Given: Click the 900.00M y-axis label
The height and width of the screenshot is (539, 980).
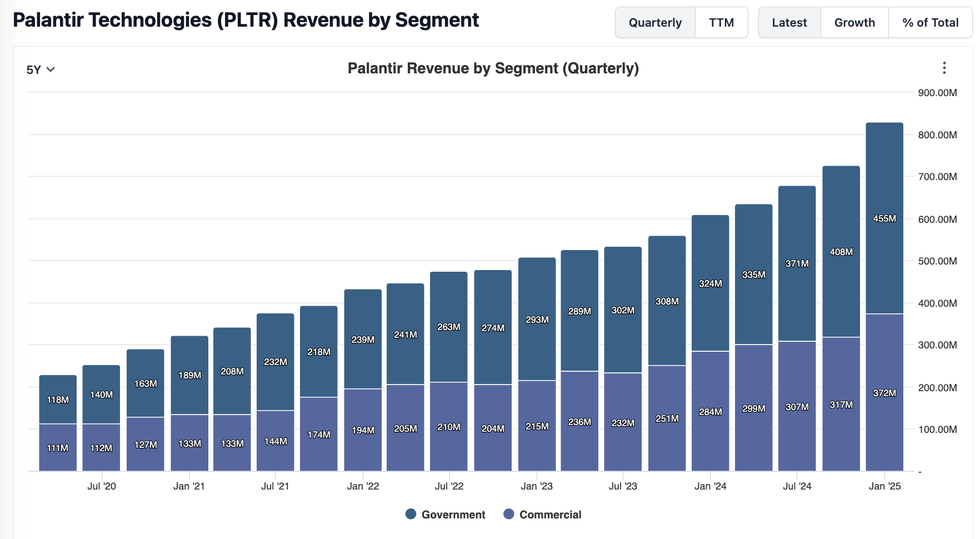Looking at the screenshot, I should pos(937,93).
